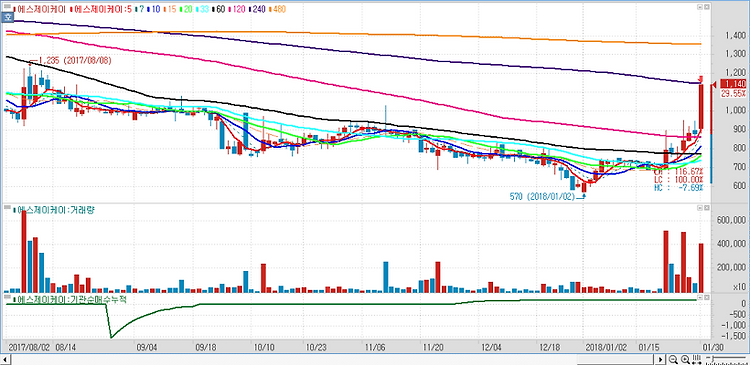This screenshot has height=365, width=750.
Task: Click the '600,000' volume axis value
Action: 732,220
